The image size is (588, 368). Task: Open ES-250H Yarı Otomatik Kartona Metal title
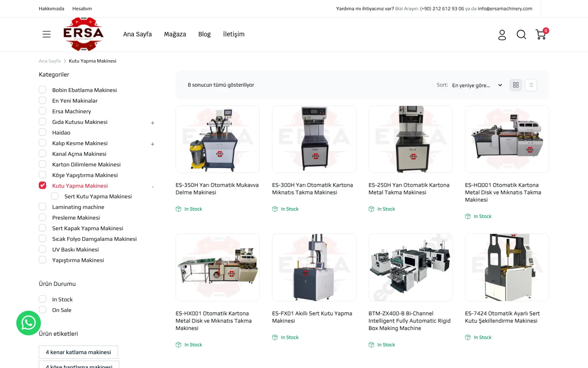409,189
